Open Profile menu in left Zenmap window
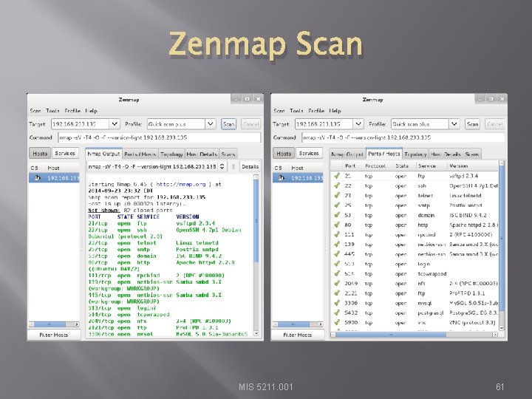532x399 pixels. [72, 111]
